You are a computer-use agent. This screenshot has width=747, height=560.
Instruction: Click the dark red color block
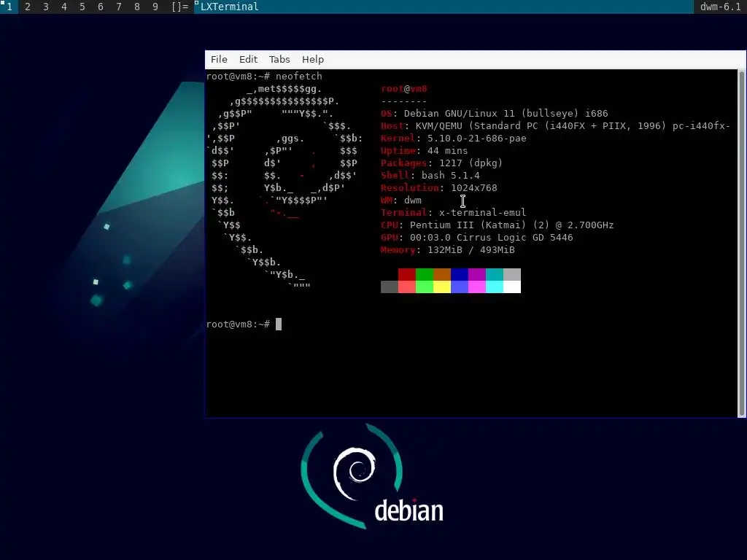407,274
